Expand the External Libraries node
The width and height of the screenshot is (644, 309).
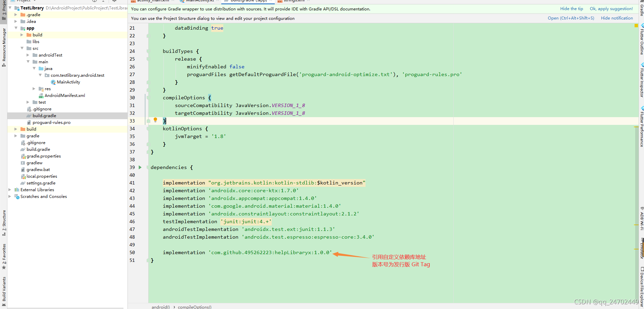tap(9, 190)
